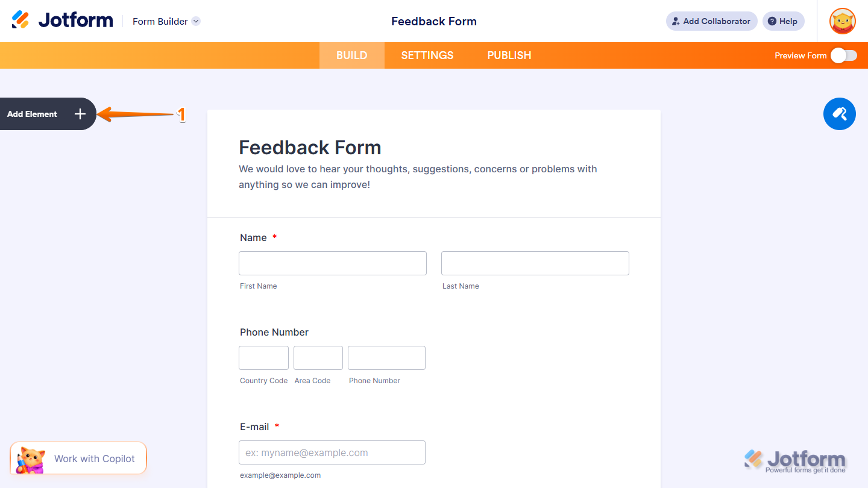Select the BUILD tab
Screen dimensions: 868x488
coord(351,55)
